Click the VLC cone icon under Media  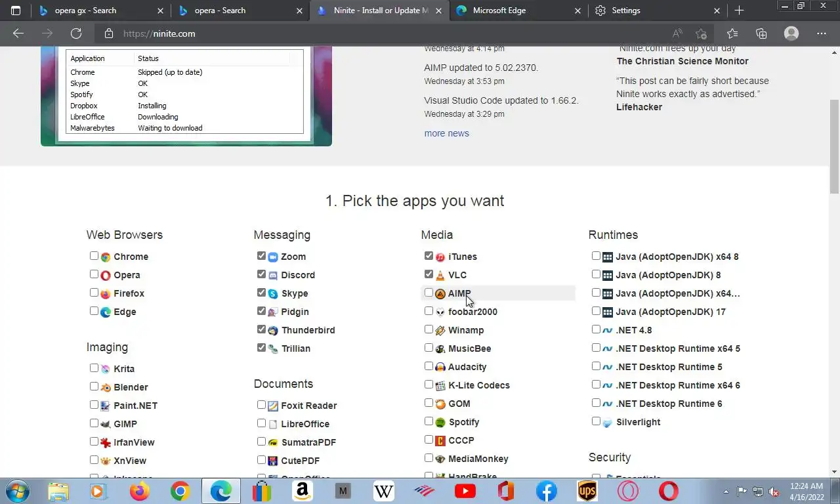pos(440,275)
